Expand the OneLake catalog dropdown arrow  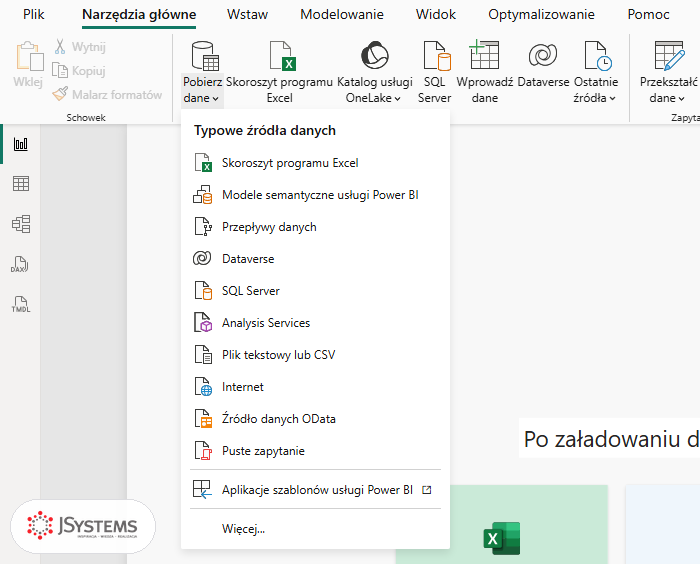[x=397, y=99]
